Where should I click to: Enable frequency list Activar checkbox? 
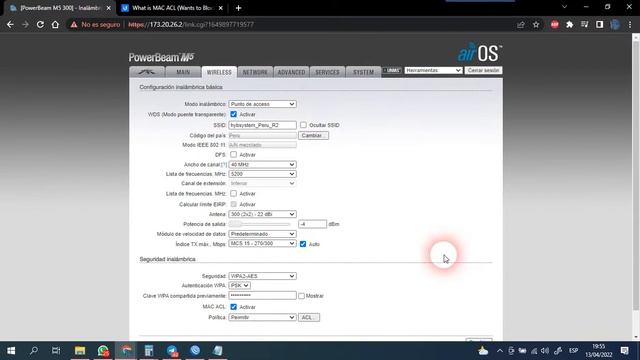pos(233,193)
